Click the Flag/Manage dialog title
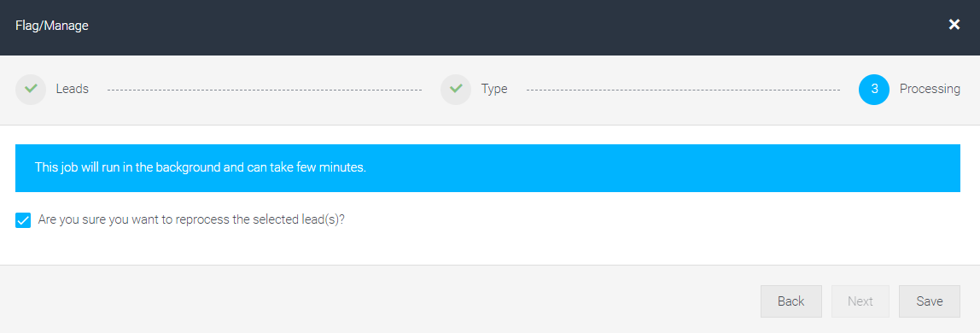Image resolution: width=980 pixels, height=333 pixels. click(52, 26)
